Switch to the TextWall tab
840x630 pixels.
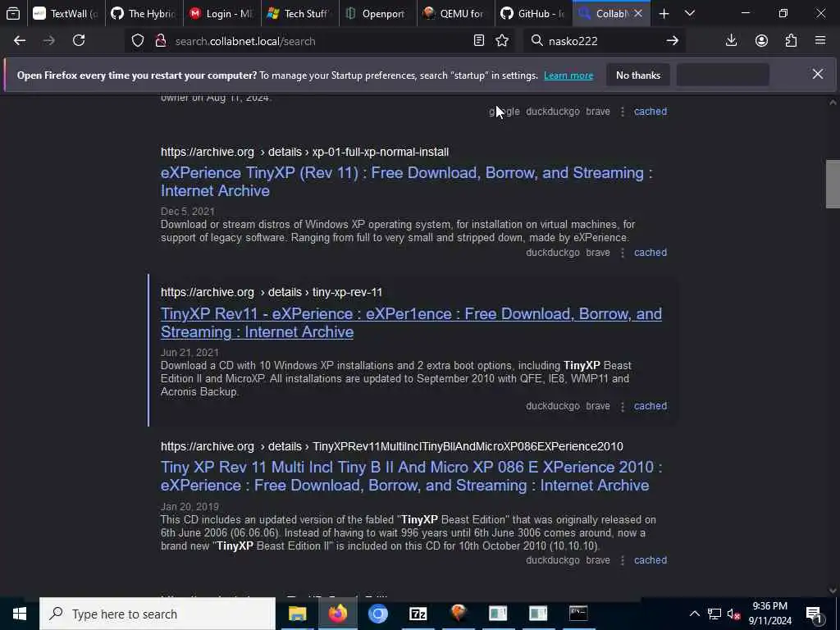coord(66,13)
